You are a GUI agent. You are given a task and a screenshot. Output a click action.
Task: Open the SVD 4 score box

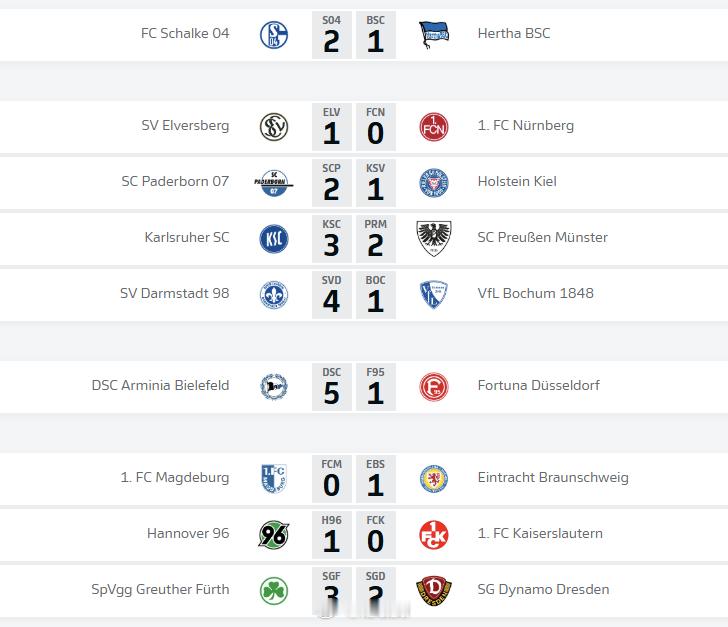tap(332, 295)
